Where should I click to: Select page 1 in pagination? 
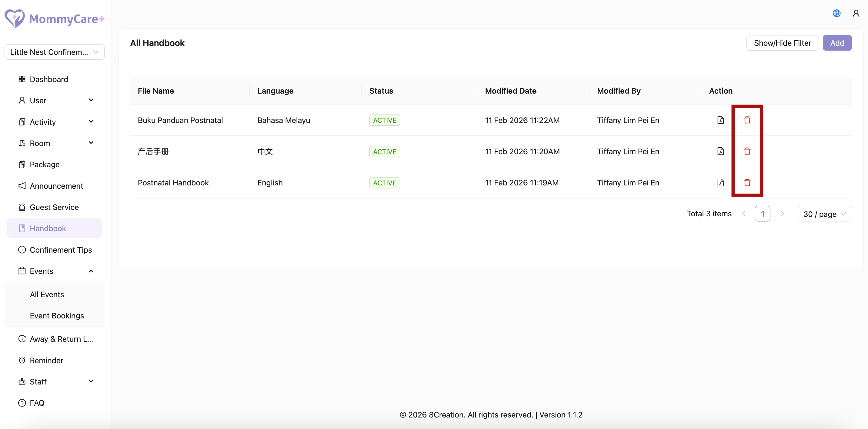point(762,214)
